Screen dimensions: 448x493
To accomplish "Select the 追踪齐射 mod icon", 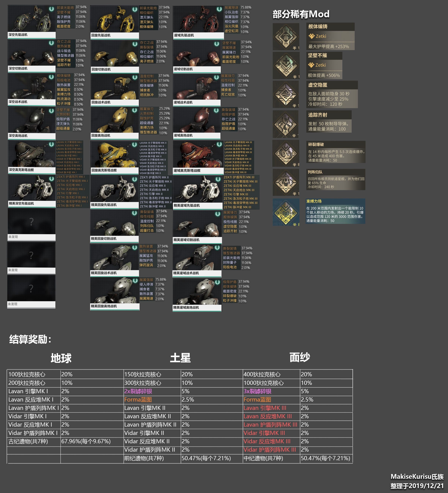I will (285, 124).
